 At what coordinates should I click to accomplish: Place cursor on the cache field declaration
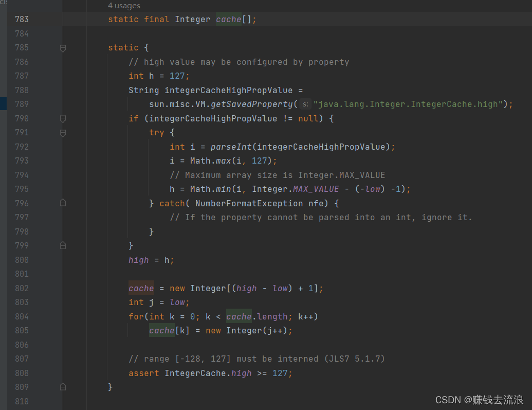(228, 19)
